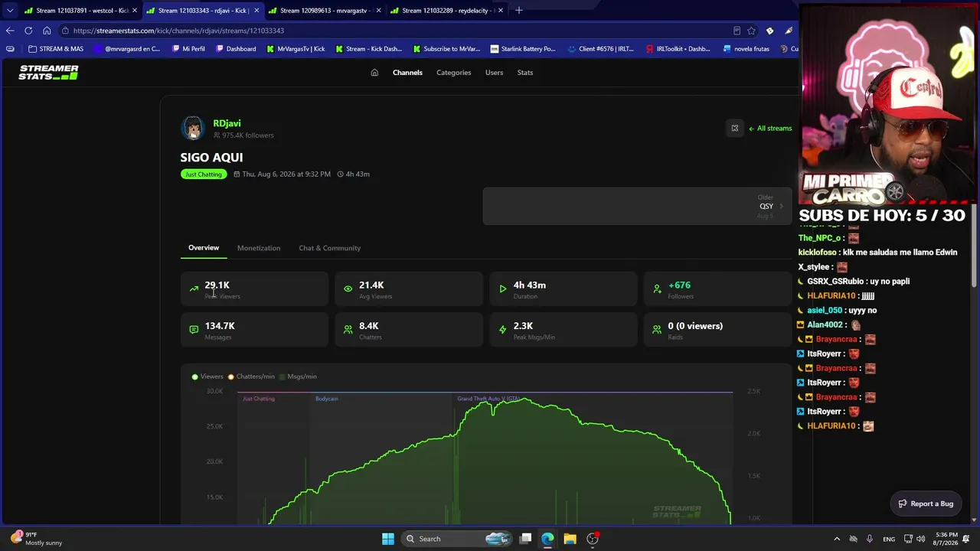Switch to the Chat & Community tab
The width and height of the screenshot is (980, 551).
[329, 248]
